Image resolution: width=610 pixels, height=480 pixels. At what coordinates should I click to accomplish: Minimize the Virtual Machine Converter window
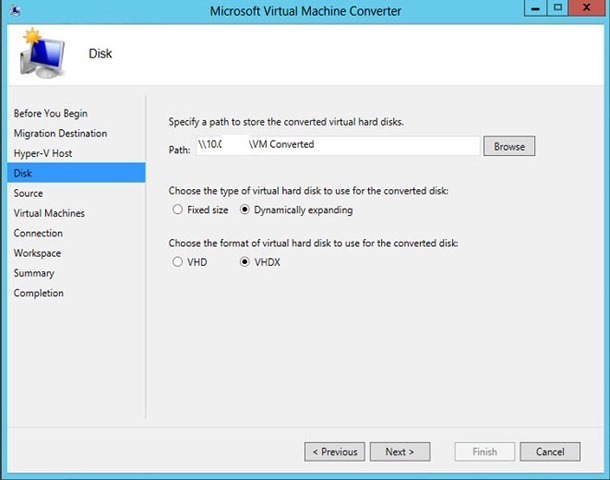point(535,8)
